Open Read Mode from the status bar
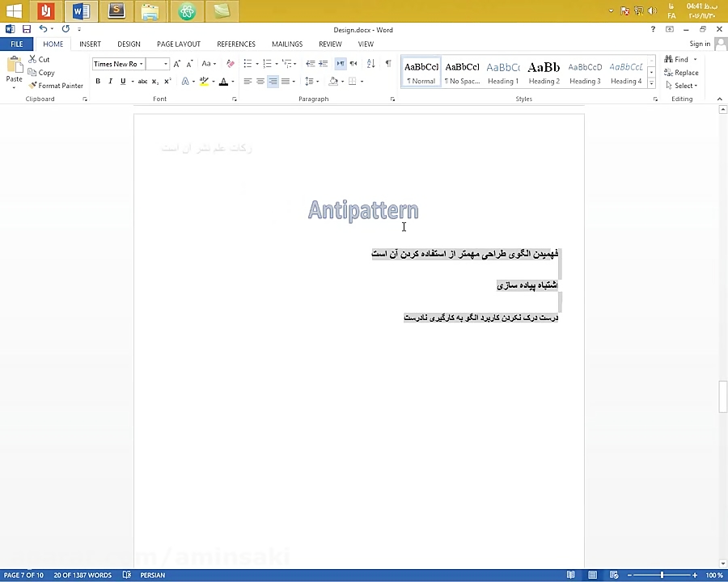728x582 pixels. (x=571, y=575)
